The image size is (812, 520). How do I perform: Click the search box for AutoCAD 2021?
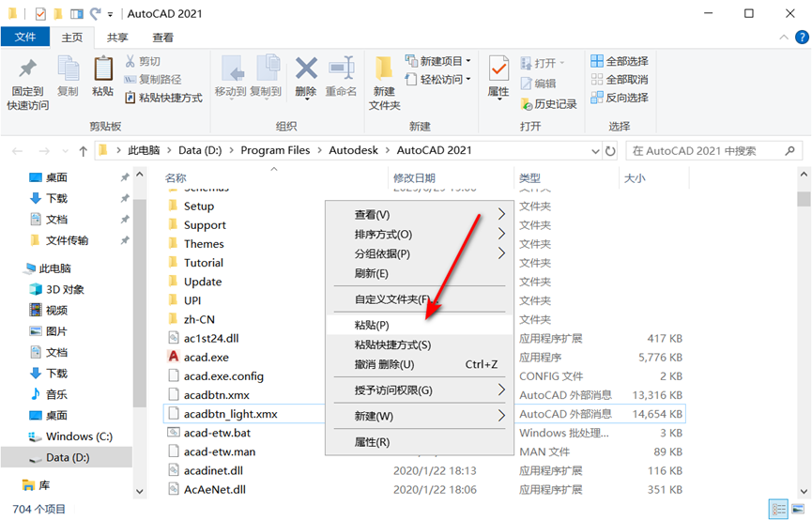tap(713, 151)
